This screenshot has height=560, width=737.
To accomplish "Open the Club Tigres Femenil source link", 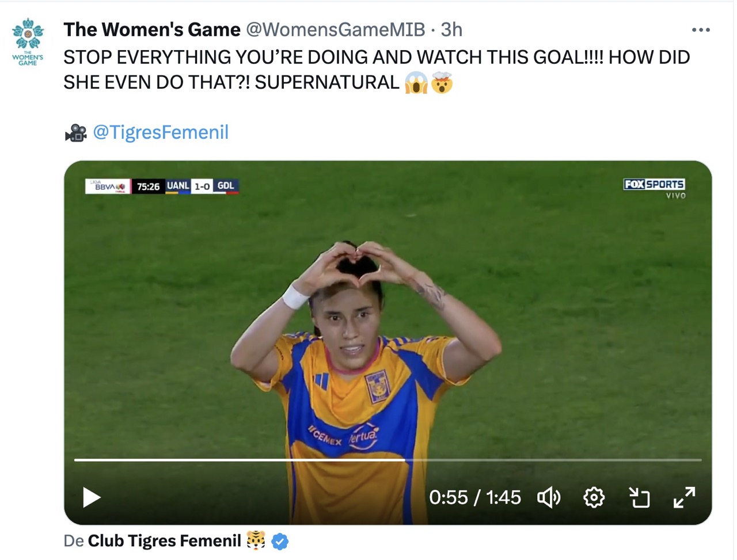I will [164, 541].
